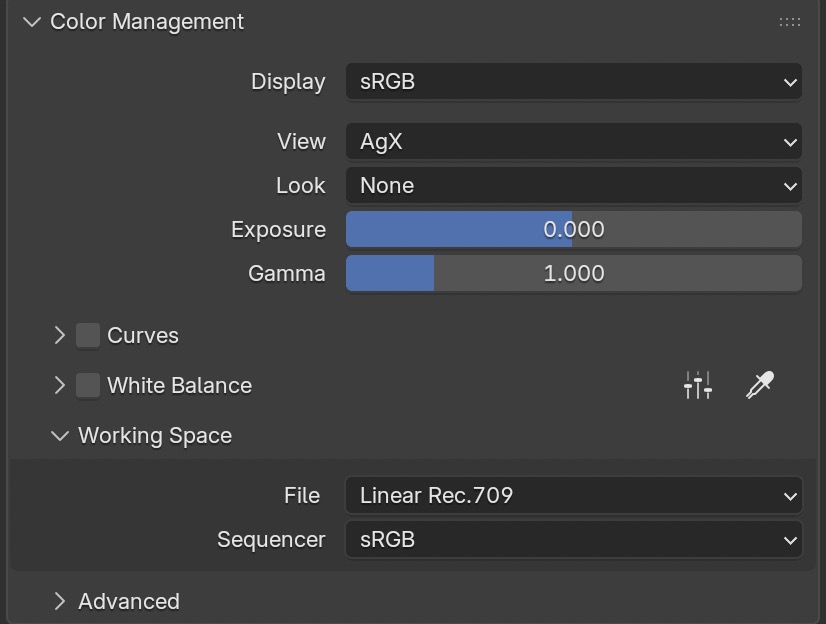826x624 pixels.
Task: Collapse the Color Management panel chevron
Action: 31,22
